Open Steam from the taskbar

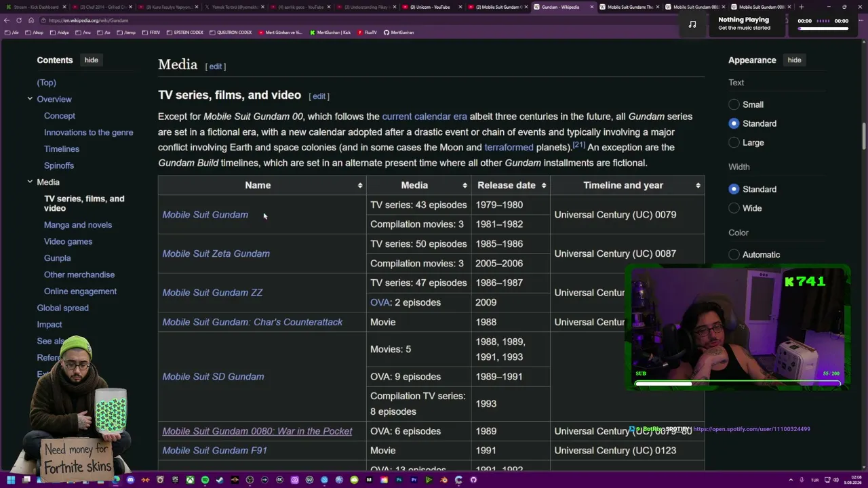tap(220, 480)
